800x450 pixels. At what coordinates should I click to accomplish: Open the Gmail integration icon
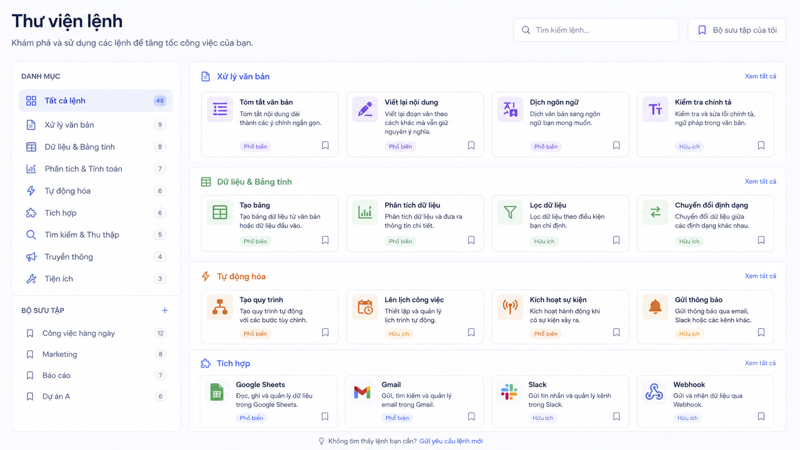(362, 392)
